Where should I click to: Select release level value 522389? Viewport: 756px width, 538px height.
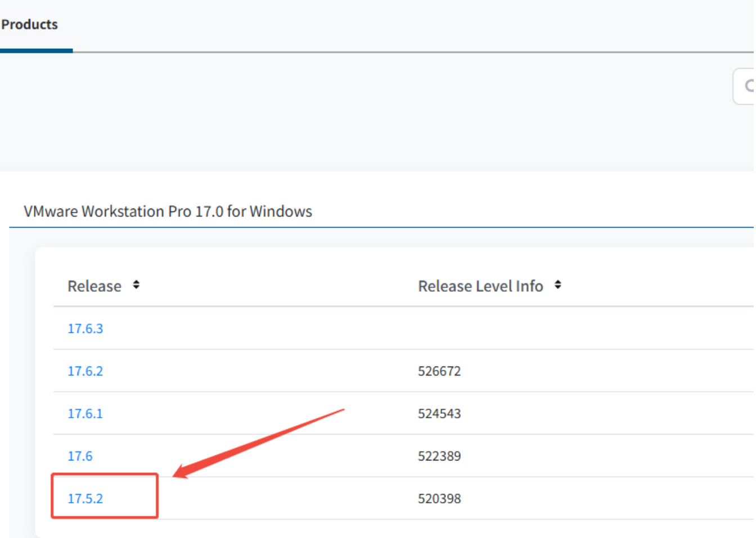pyautogui.click(x=439, y=456)
